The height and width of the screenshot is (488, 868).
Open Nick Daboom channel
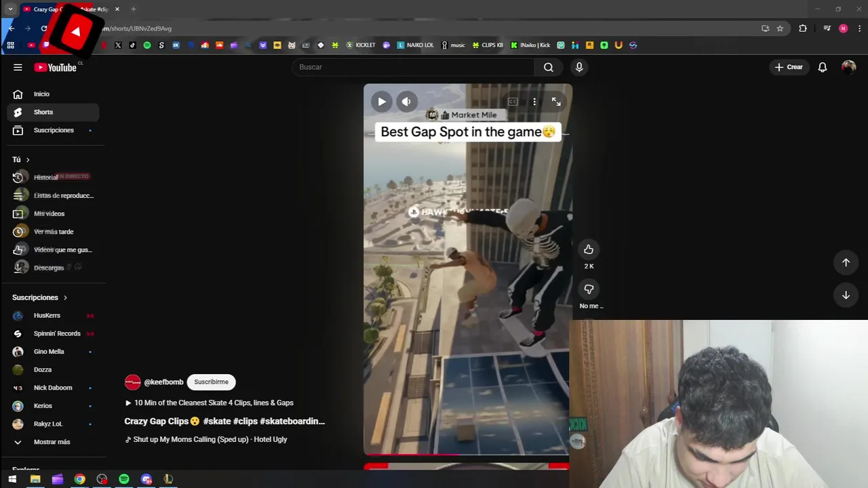click(x=53, y=388)
